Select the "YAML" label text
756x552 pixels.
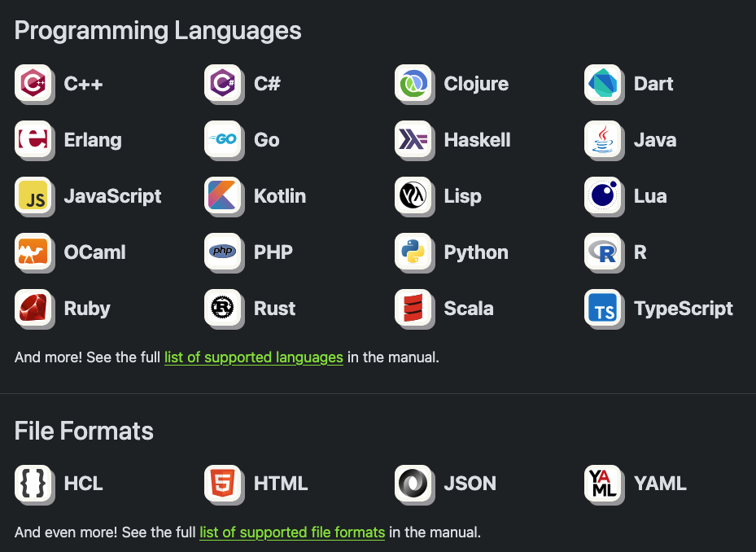click(660, 484)
